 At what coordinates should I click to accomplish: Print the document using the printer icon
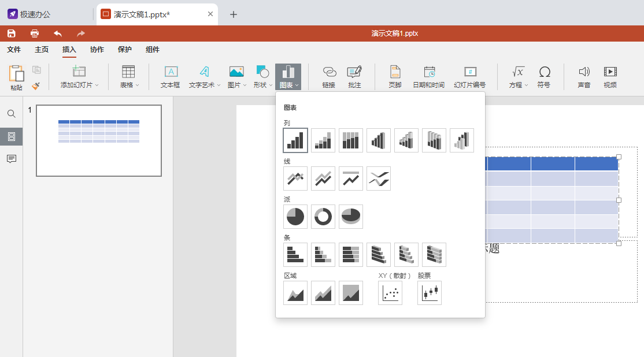[x=35, y=34]
